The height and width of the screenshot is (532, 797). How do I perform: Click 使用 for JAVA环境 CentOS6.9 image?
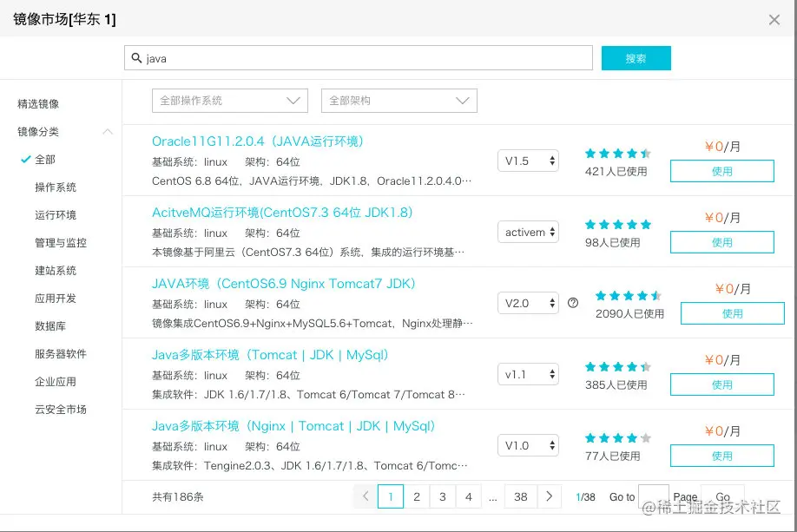point(733,313)
